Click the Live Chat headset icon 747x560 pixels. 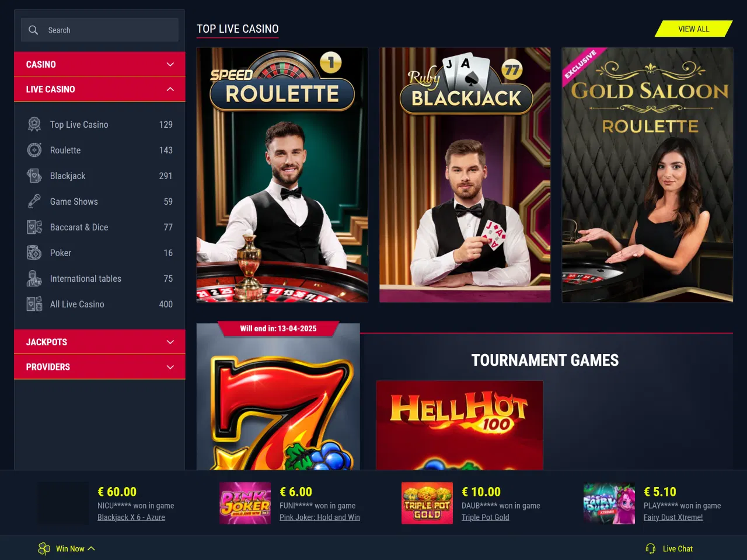pos(651,548)
